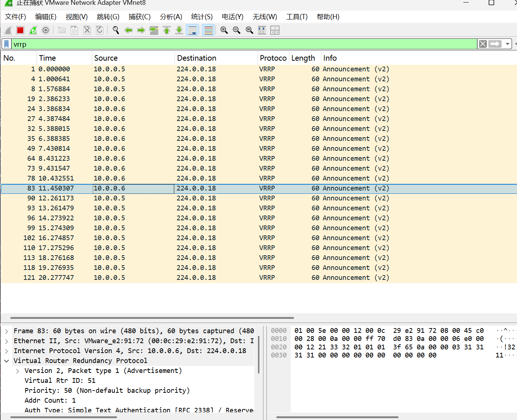The width and height of the screenshot is (517, 420).
Task: Stop the running packet capture
Action: 20,30
